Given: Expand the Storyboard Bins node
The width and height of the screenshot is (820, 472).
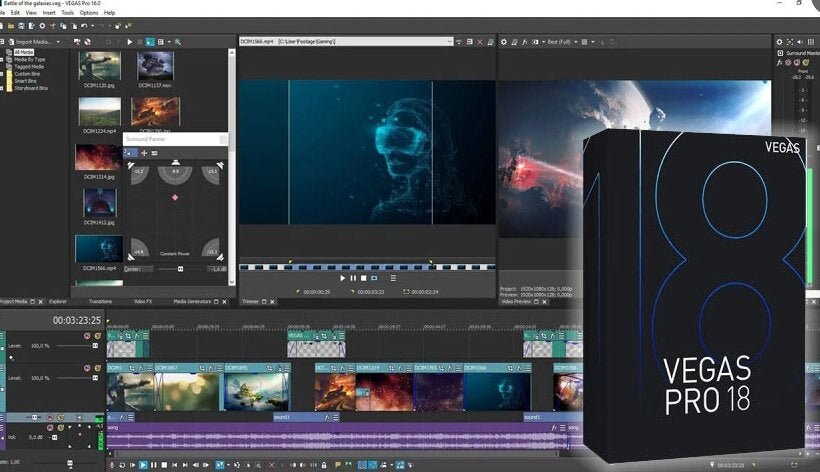Looking at the screenshot, I should click(x=2, y=88).
